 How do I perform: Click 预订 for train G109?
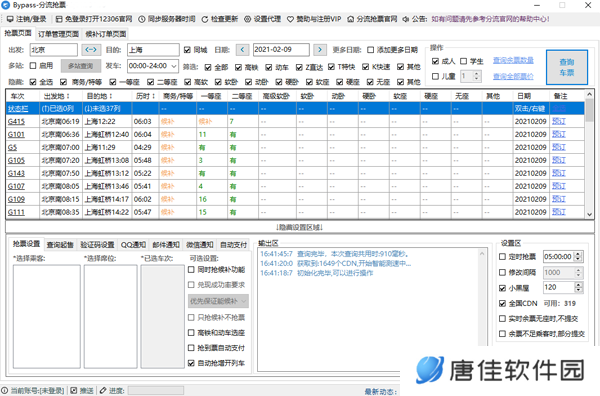pos(559,199)
